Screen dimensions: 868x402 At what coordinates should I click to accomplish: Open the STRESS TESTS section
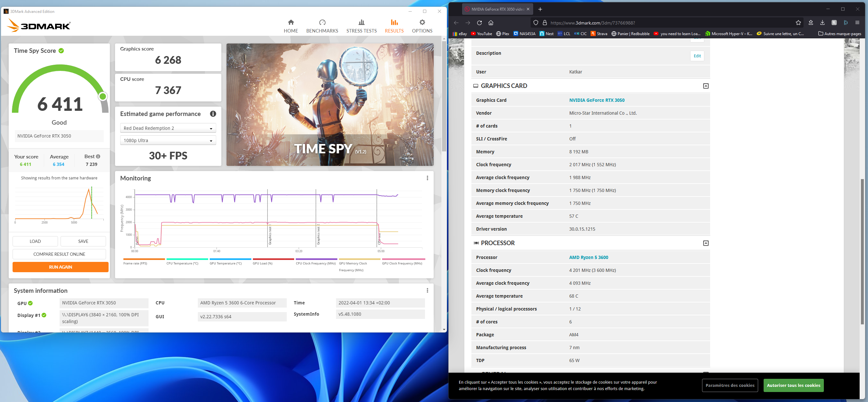pyautogui.click(x=362, y=26)
